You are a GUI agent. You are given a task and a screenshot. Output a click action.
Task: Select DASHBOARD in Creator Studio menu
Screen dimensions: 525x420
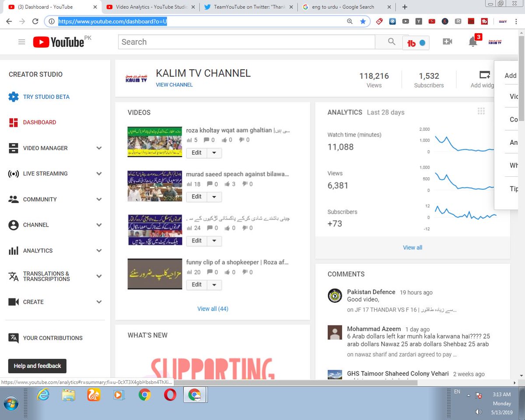pos(39,122)
